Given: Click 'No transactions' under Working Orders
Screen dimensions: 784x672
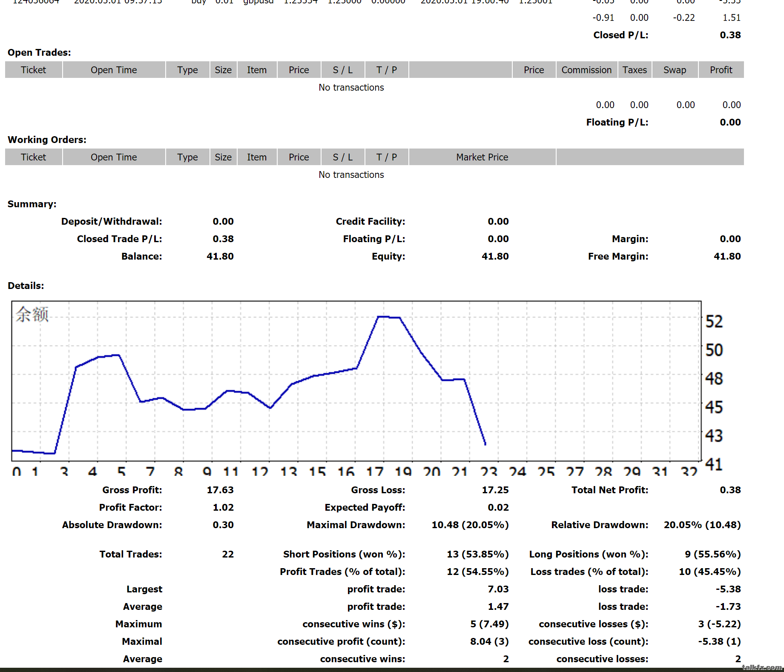Looking at the screenshot, I should click(351, 174).
